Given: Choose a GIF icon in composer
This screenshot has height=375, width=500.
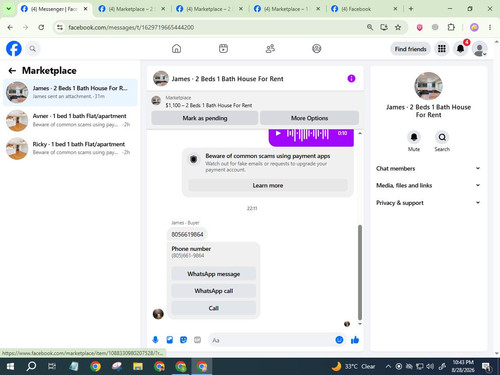Looking at the screenshot, I should tap(197, 340).
